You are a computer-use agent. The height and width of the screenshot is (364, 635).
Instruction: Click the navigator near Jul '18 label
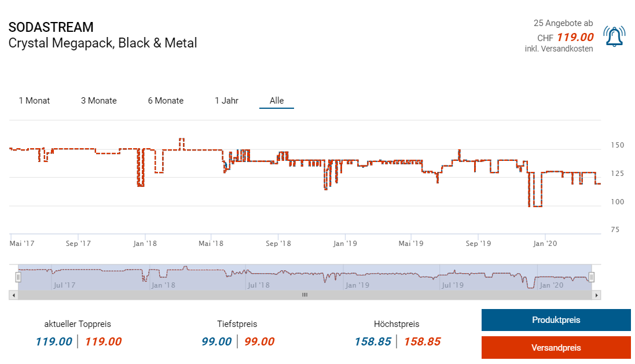click(258, 285)
